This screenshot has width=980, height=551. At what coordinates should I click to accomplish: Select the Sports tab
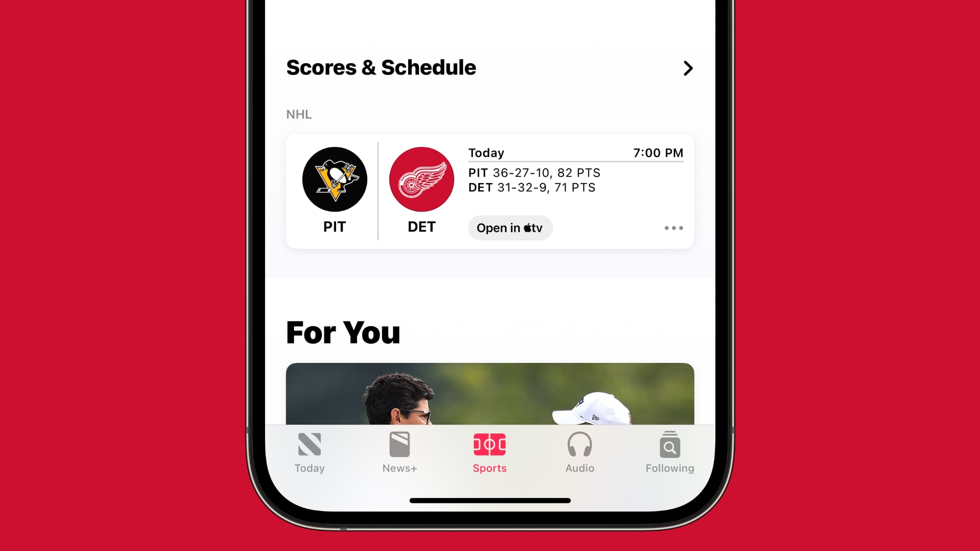click(x=490, y=452)
